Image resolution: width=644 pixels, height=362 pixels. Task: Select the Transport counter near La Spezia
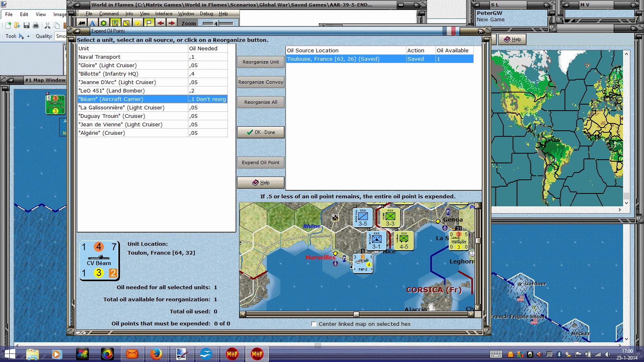[x=459, y=241]
